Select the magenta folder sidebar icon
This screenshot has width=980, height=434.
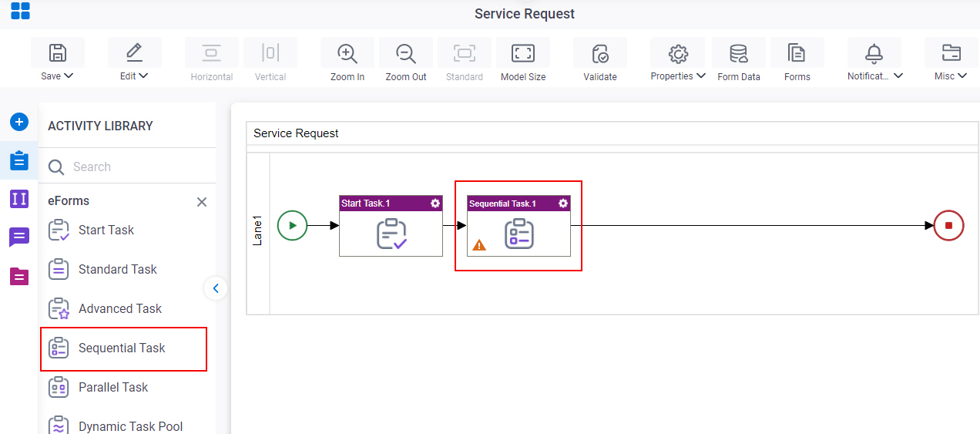tap(19, 276)
